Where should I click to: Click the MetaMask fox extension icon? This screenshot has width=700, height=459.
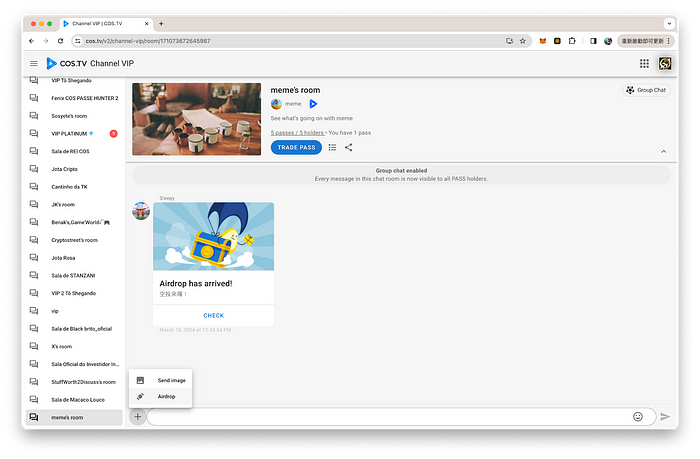pyautogui.click(x=542, y=41)
